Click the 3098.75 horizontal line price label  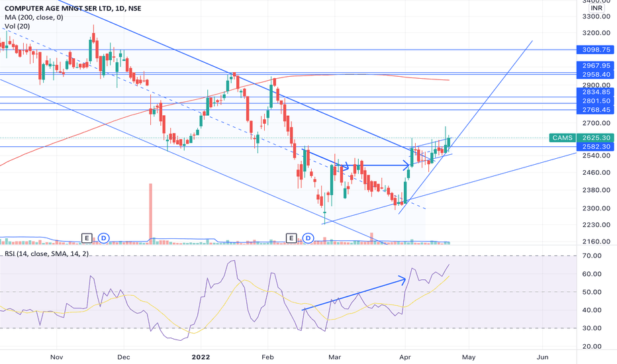pos(596,50)
